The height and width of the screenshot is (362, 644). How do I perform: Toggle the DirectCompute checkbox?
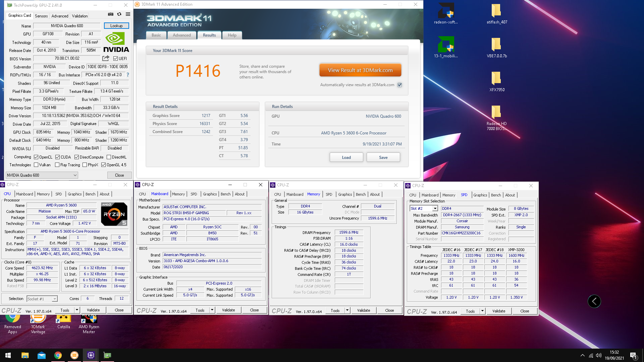[x=77, y=157]
